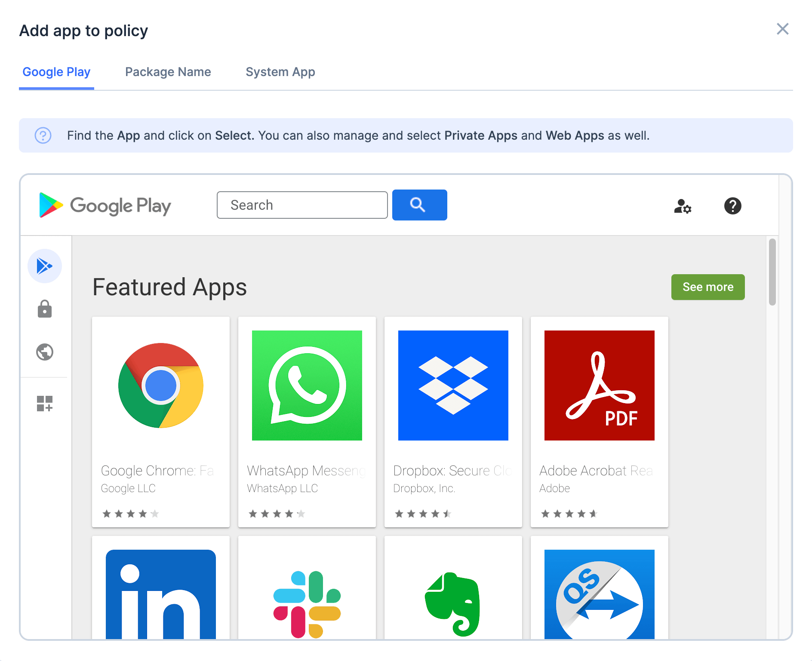Click Google Chrome star rating
Viewport: 812px width, 661px height.
(131, 514)
